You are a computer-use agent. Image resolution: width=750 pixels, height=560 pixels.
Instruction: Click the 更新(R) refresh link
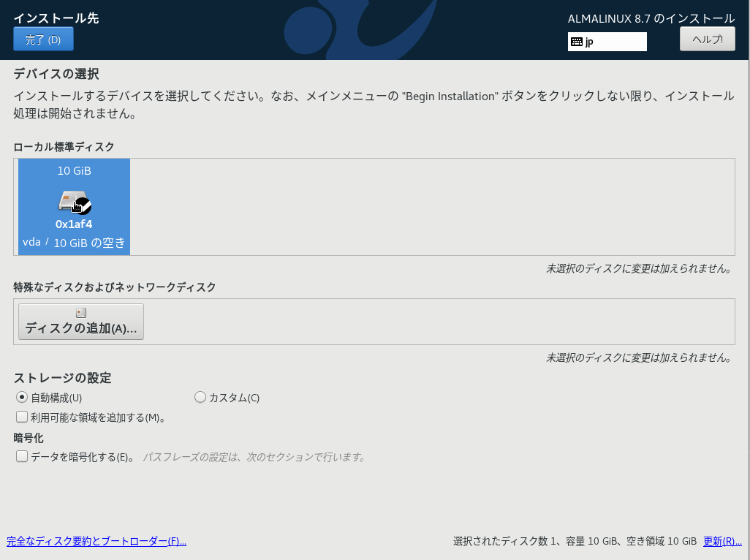point(721,541)
